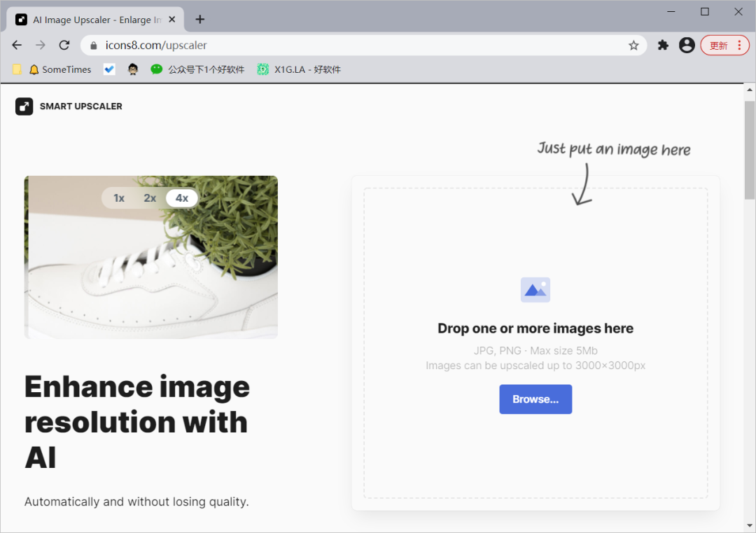Image resolution: width=756 pixels, height=533 pixels.
Task: Open the Chrome profile avatar icon
Action: pos(687,46)
